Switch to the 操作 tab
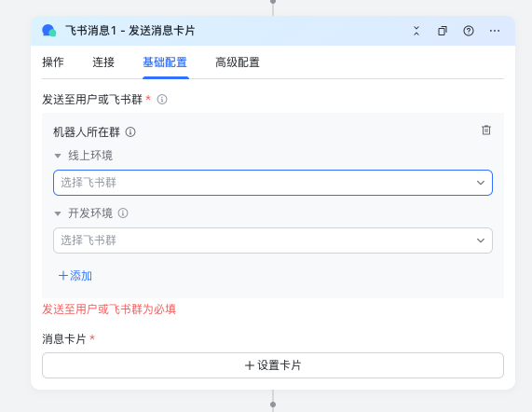This screenshot has width=532, height=412. point(53,62)
